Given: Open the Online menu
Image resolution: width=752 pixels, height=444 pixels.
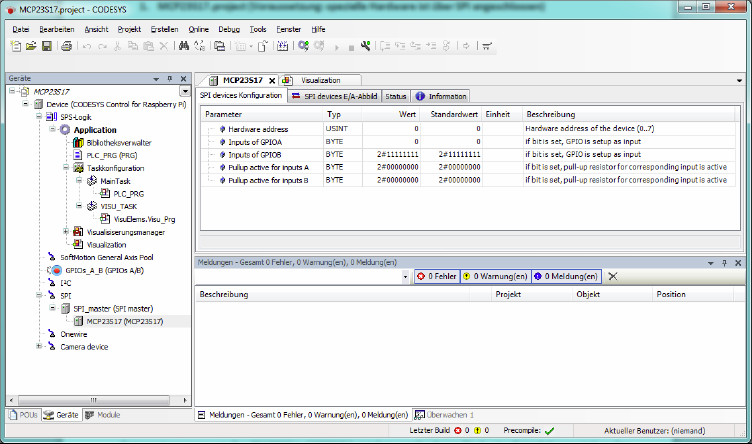Looking at the screenshot, I should [199, 29].
